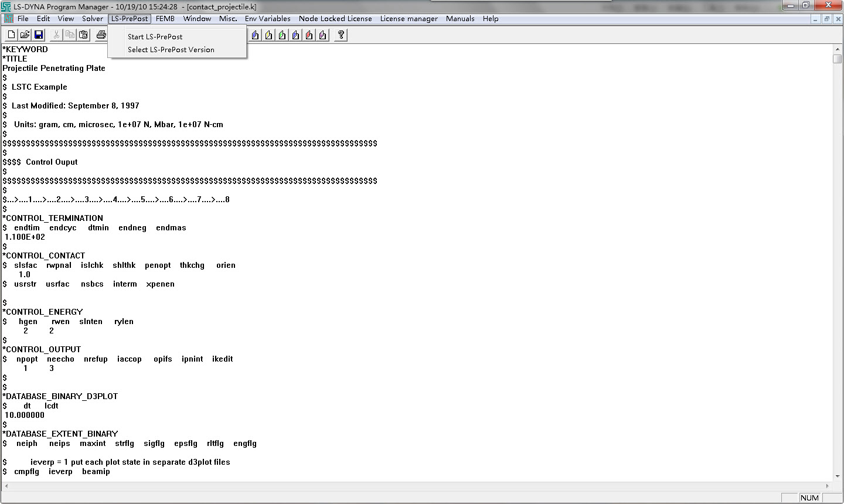The width and height of the screenshot is (844, 504).
Task: Place cursor on the *KEYWORD line
Action: [25, 49]
